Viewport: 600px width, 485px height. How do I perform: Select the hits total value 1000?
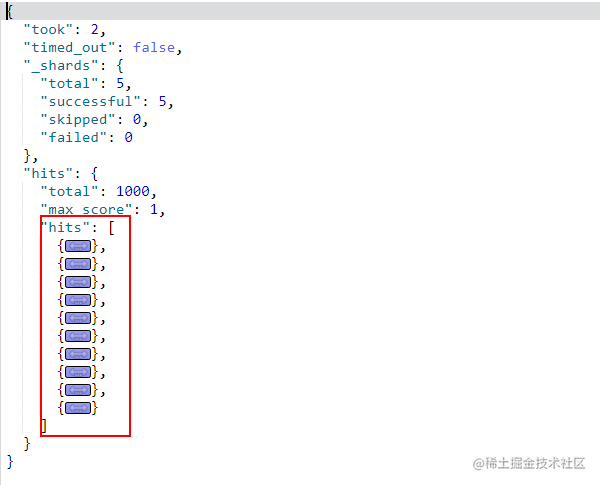click(x=133, y=191)
